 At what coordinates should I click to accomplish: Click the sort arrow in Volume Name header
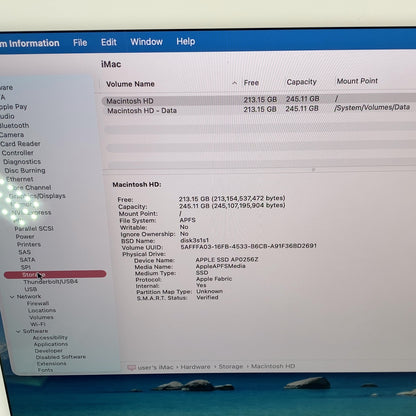coord(235,83)
